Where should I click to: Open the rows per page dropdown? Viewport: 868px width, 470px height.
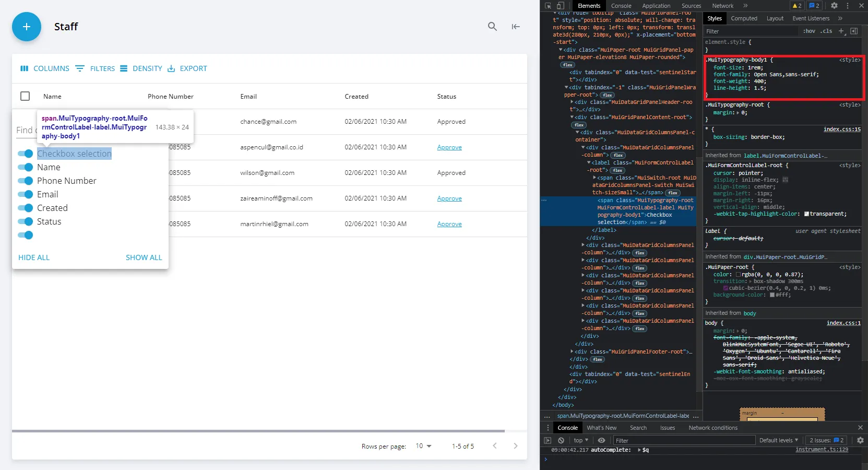[423, 446]
